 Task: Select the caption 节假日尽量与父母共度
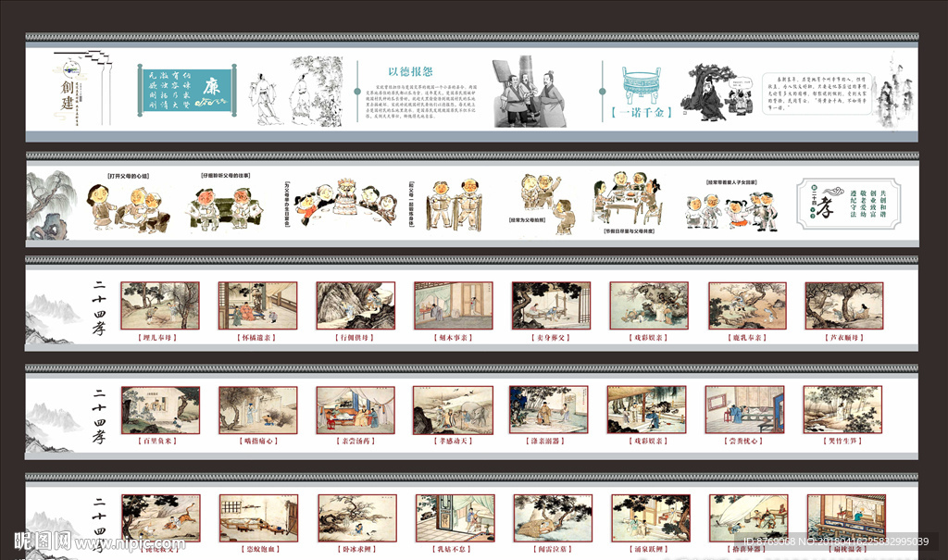tap(629, 231)
